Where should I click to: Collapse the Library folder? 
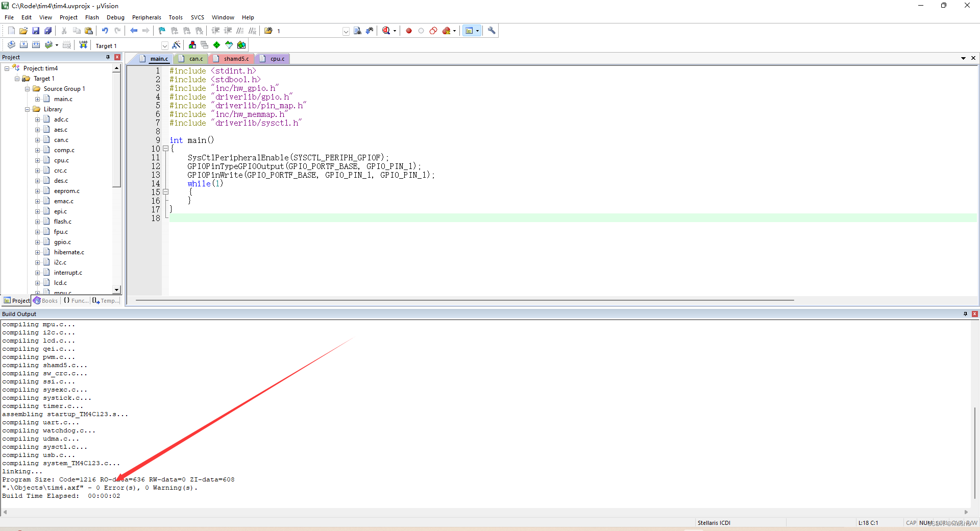[x=27, y=109]
